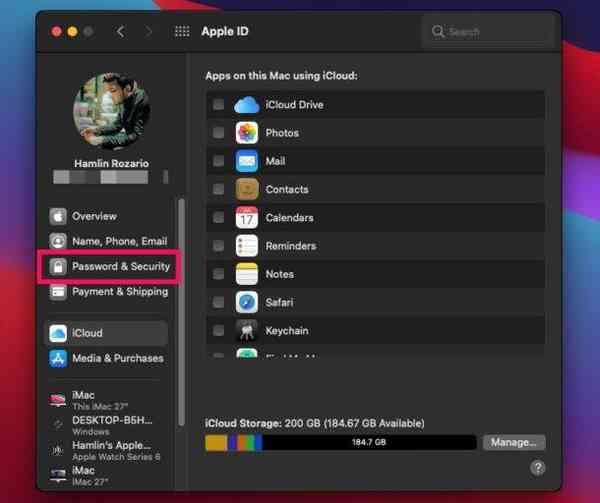The width and height of the screenshot is (600, 503).
Task: Enable the Calendars checkbox
Action: 218,217
